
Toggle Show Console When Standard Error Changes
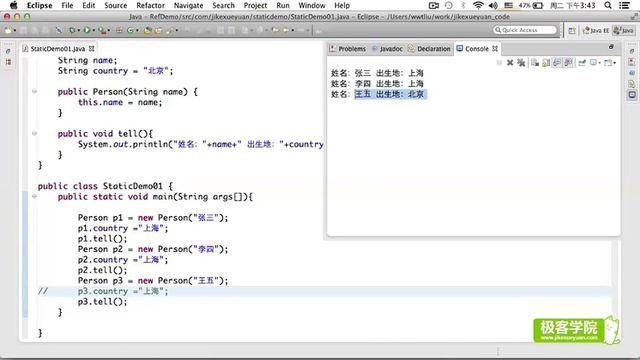(x=568, y=63)
